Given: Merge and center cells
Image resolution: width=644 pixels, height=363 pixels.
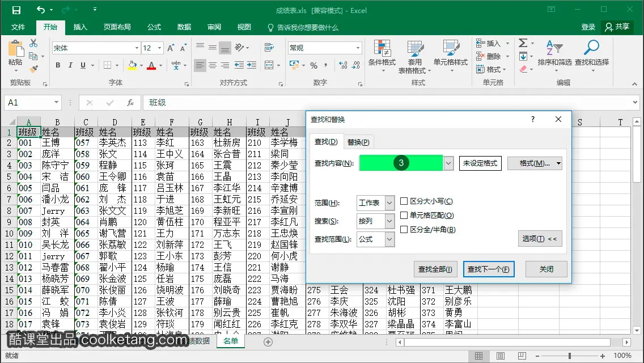Looking at the screenshot, I should pos(269,65).
